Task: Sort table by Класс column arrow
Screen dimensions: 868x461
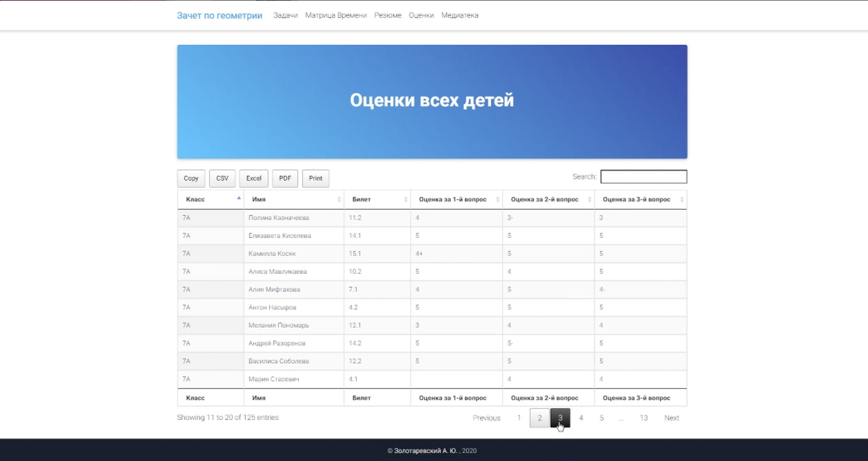Action: click(239, 198)
